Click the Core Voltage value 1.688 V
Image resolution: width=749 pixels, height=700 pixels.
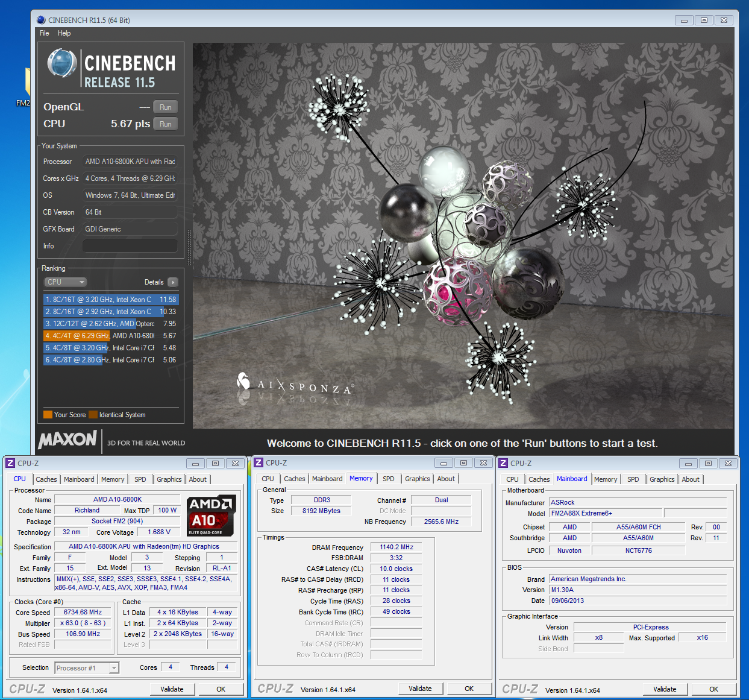pos(159,532)
